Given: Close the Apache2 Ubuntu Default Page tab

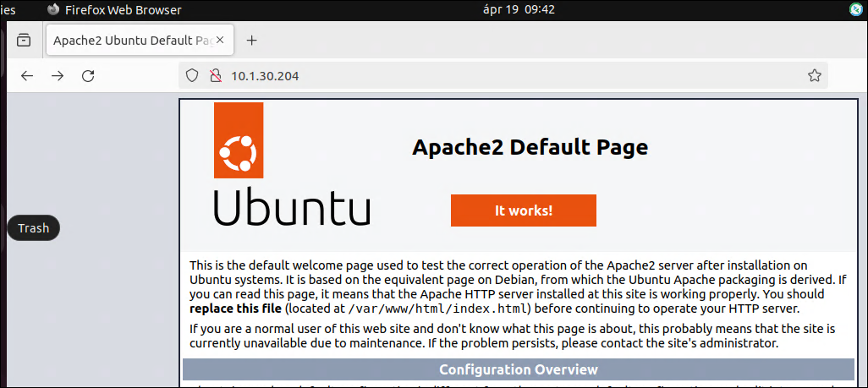Looking at the screenshot, I should click(x=220, y=40).
